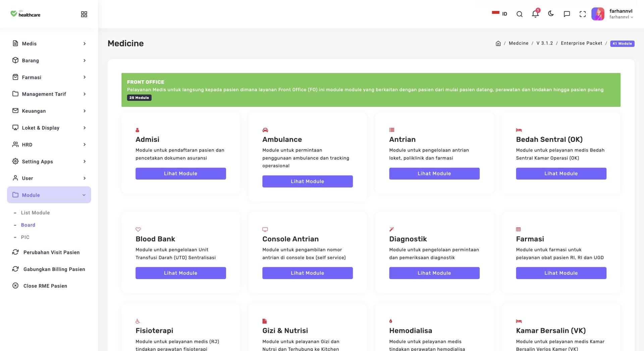Expand the Keuangan sidebar menu
The image size is (644, 351).
click(x=49, y=111)
